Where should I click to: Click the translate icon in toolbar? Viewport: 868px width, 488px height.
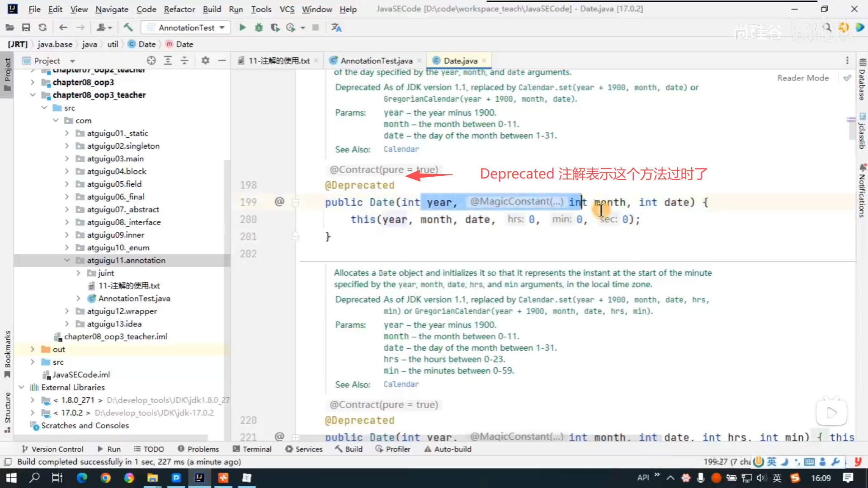pyautogui.click(x=336, y=28)
